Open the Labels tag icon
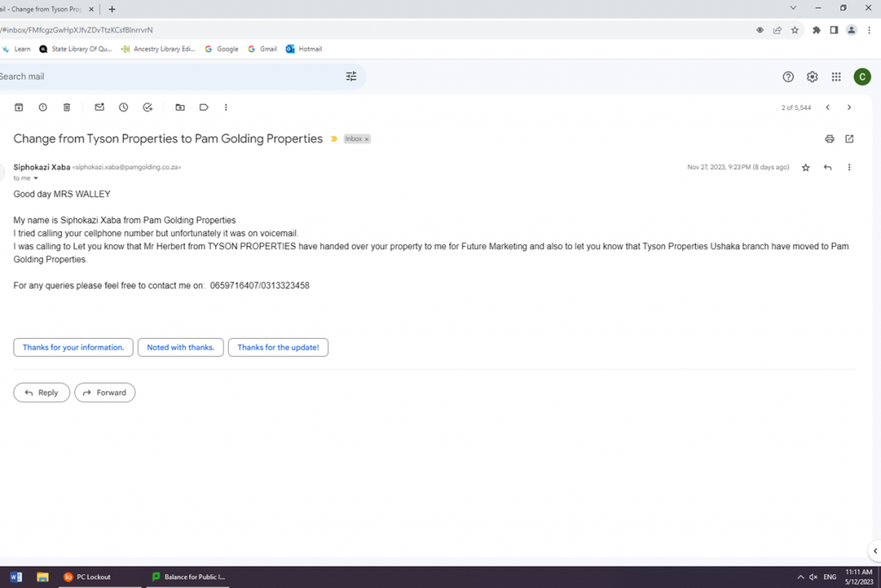The width and height of the screenshot is (881, 588). (x=204, y=107)
